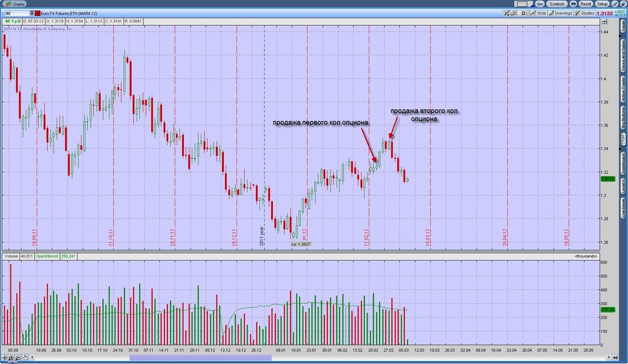Click the pin icon next to Setup
The height and width of the screenshot is (364, 628).
click(x=615, y=4)
